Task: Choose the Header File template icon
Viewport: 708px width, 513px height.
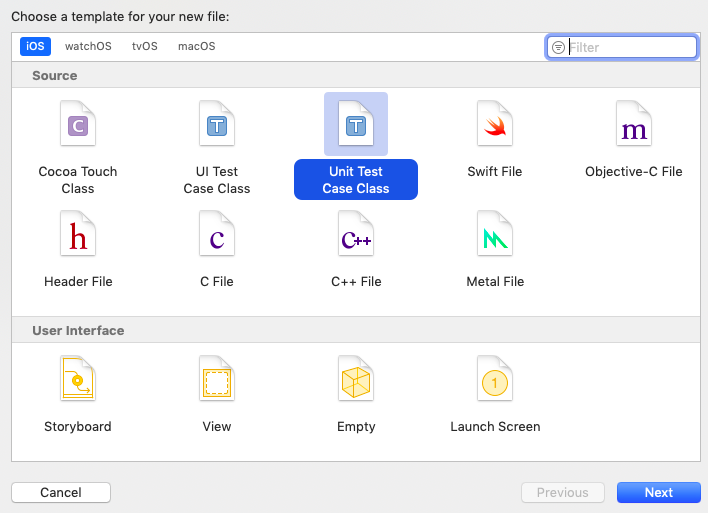Action: pos(78,233)
